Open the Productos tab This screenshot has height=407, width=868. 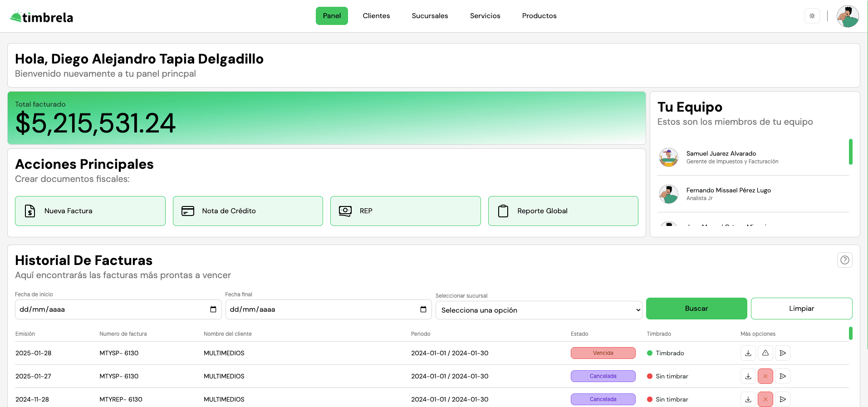click(539, 16)
